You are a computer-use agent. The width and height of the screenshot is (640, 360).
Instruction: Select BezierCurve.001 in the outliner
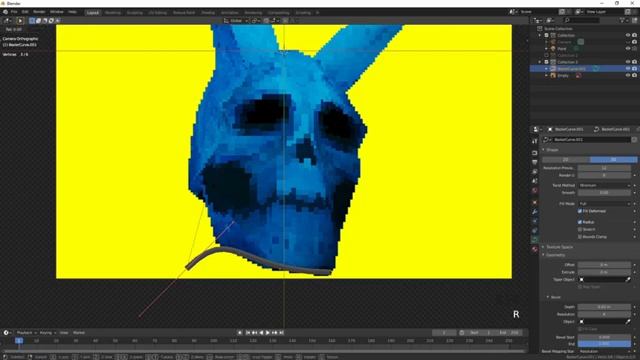pyautogui.click(x=571, y=69)
